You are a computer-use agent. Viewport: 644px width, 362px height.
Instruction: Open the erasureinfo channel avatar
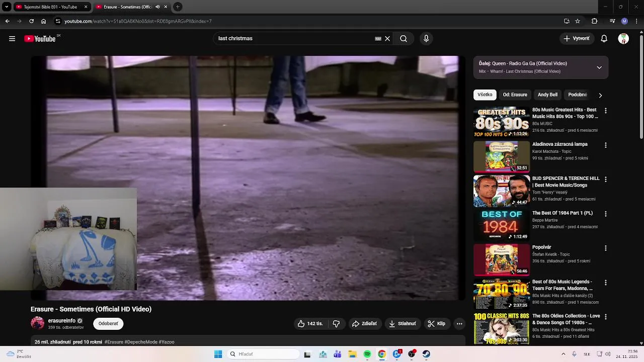point(38,323)
